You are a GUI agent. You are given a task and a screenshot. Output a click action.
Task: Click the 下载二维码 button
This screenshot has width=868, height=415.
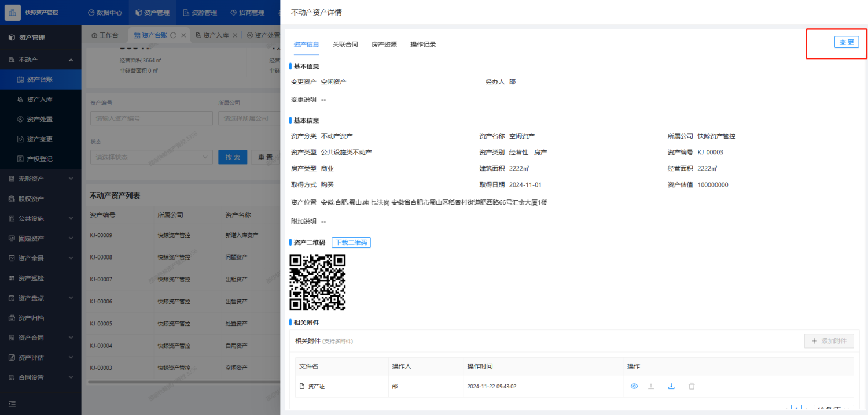coord(351,243)
